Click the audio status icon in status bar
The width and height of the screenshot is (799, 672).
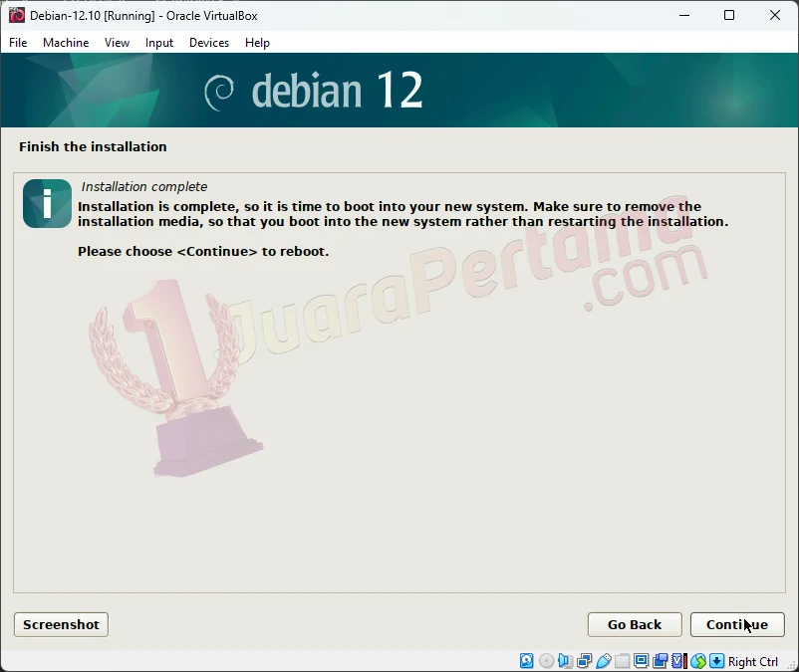(x=563, y=660)
